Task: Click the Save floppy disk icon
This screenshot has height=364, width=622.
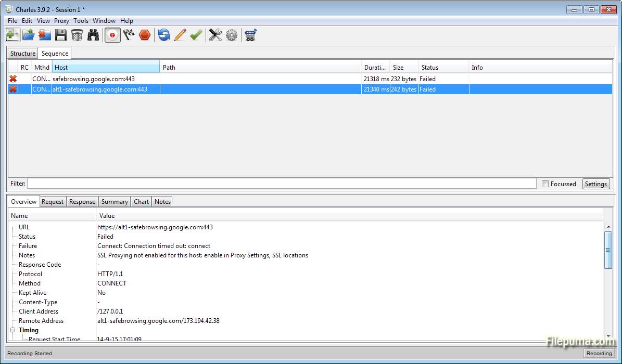Action: (61, 35)
